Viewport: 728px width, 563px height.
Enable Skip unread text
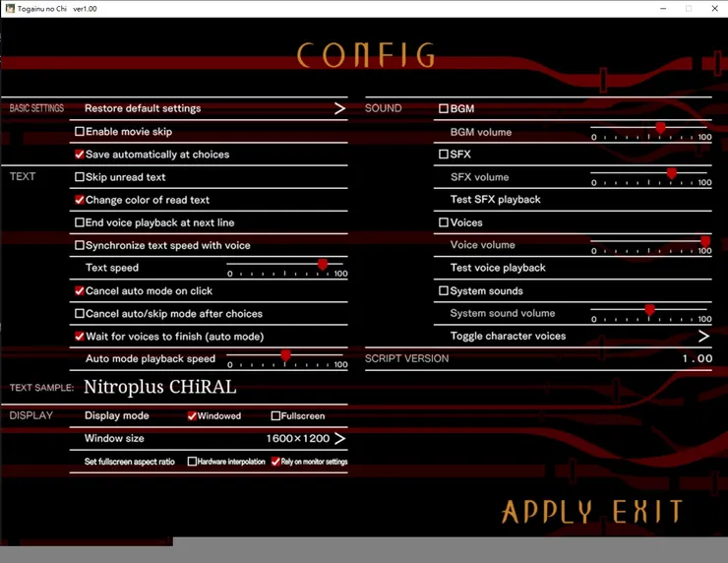coord(80,177)
